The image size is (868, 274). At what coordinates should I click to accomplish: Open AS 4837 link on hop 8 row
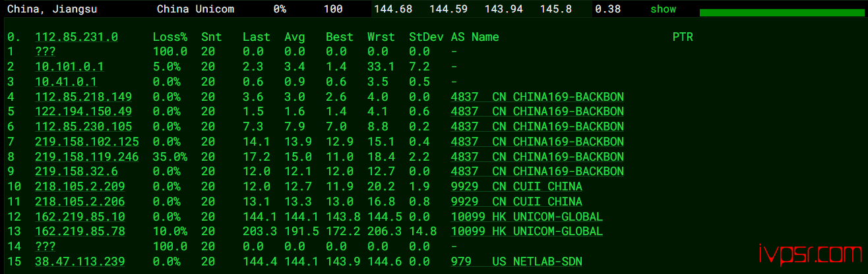tap(538, 157)
